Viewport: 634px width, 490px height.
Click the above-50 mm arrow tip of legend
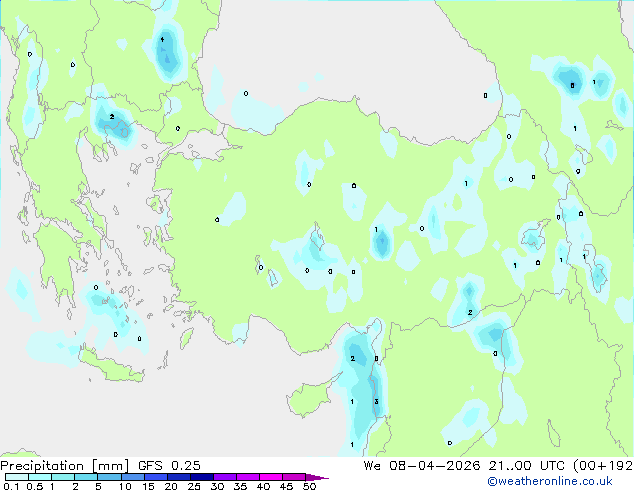[317, 477]
